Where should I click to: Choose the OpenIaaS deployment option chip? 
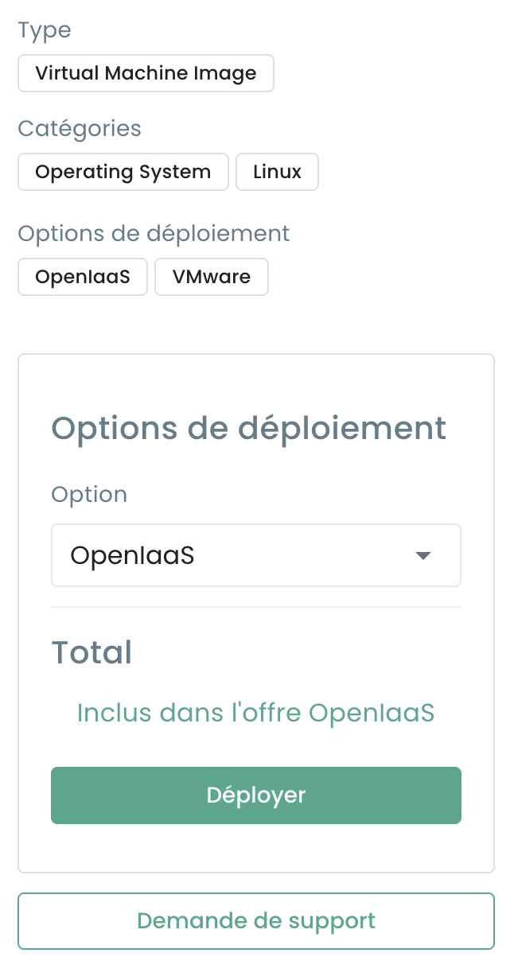click(83, 277)
